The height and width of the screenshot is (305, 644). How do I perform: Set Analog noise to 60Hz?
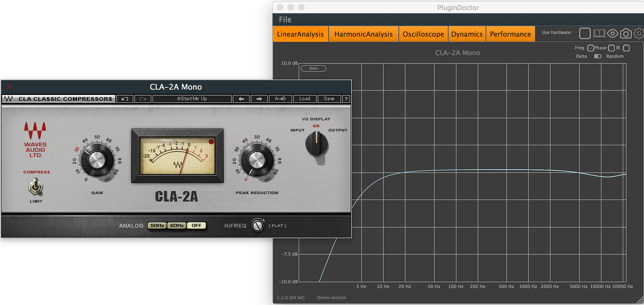pos(177,226)
